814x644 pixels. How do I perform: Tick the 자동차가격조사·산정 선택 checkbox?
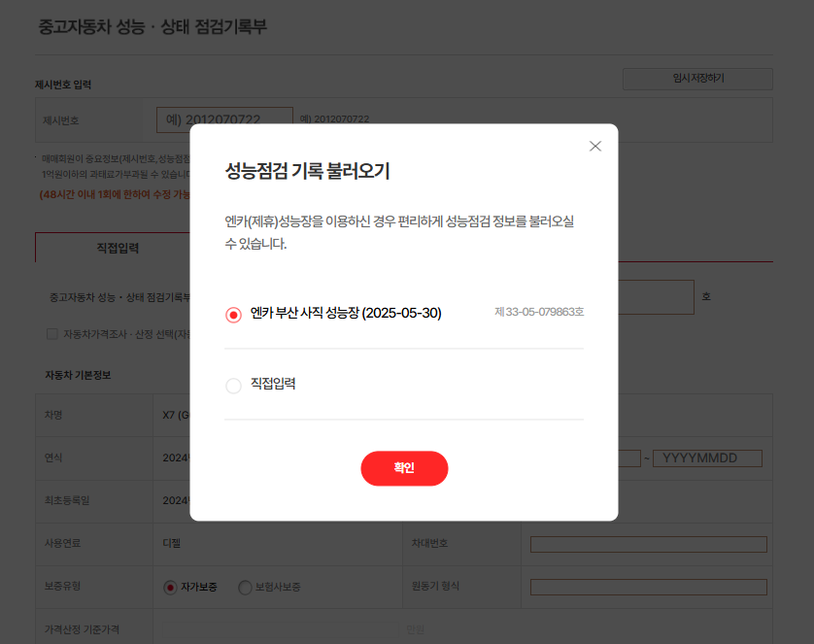[51, 334]
